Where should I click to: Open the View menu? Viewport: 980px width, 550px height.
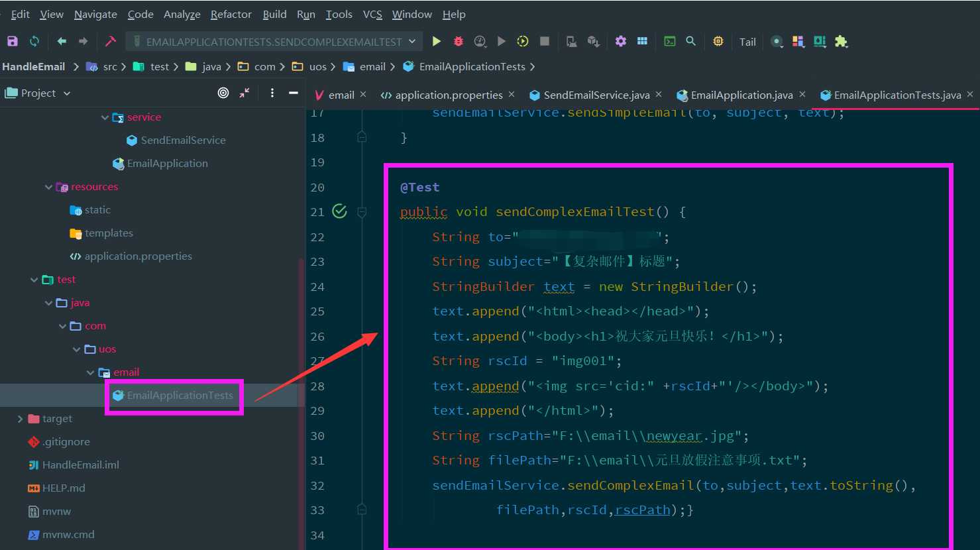point(52,14)
